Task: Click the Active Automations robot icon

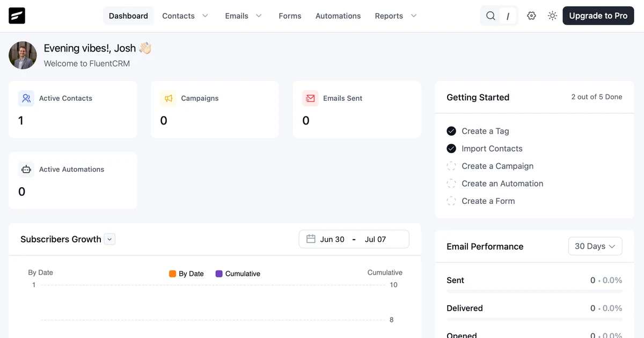Action: tap(26, 169)
